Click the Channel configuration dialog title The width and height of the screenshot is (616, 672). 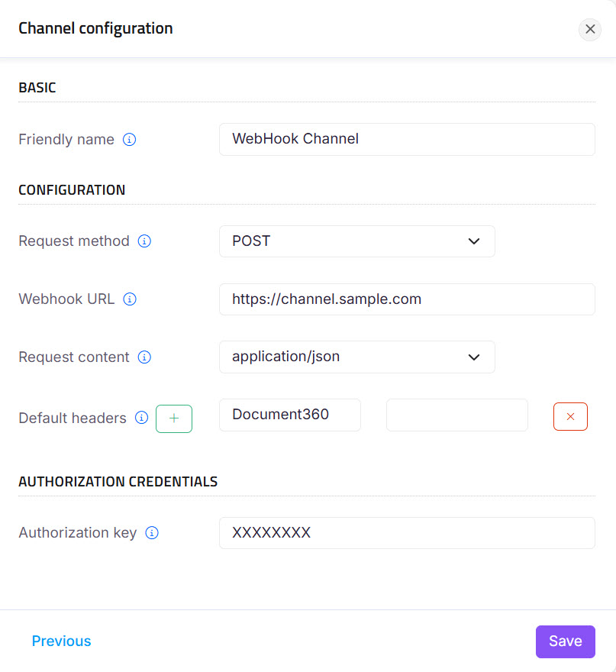95,28
